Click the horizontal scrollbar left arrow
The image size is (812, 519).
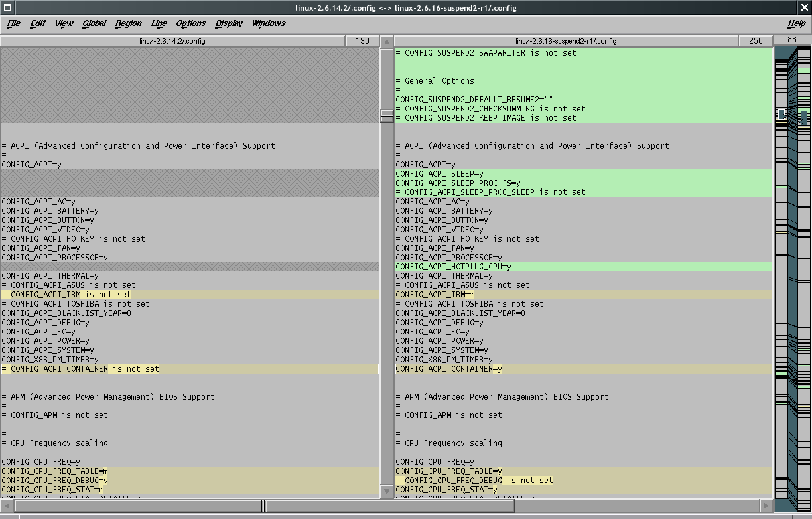point(7,506)
